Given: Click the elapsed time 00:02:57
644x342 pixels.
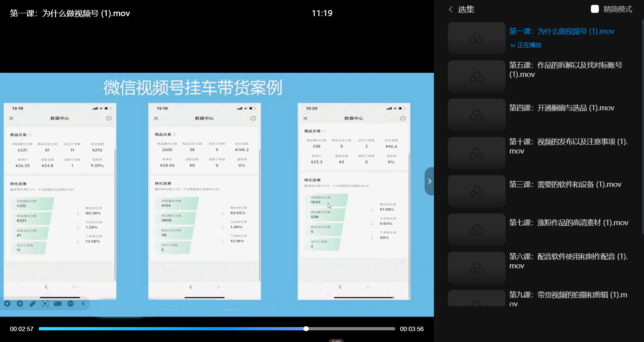Looking at the screenshot, I should pos(22,329).
